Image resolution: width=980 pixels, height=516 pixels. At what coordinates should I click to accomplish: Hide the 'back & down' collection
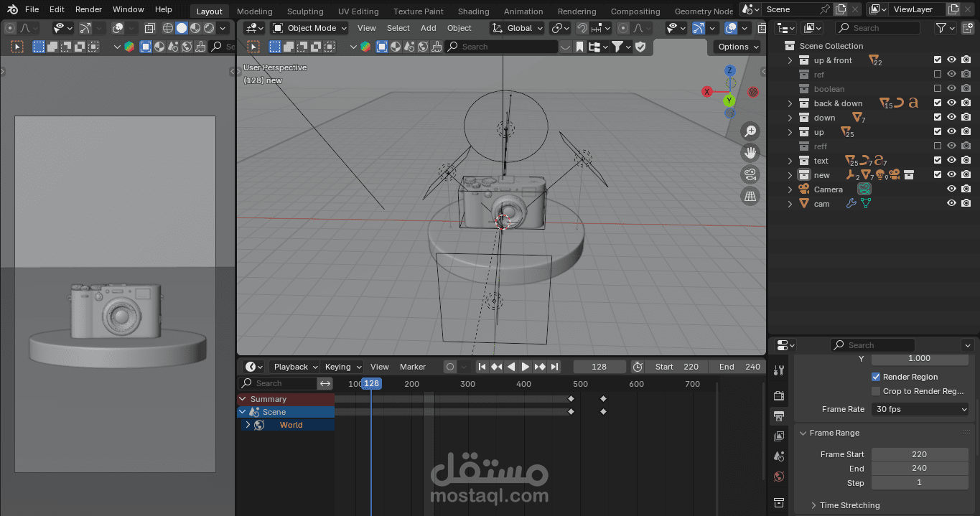(x=951, y=103)
